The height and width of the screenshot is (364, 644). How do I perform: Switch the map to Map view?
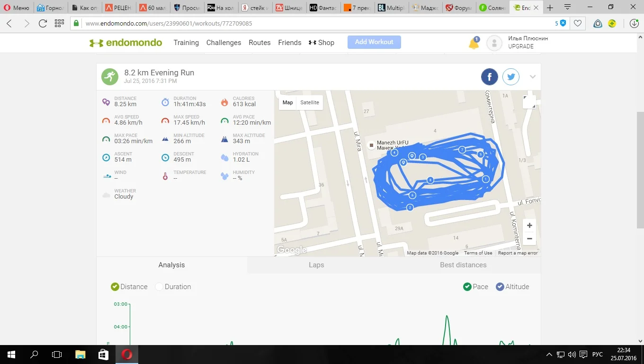[x=288, y=102]
